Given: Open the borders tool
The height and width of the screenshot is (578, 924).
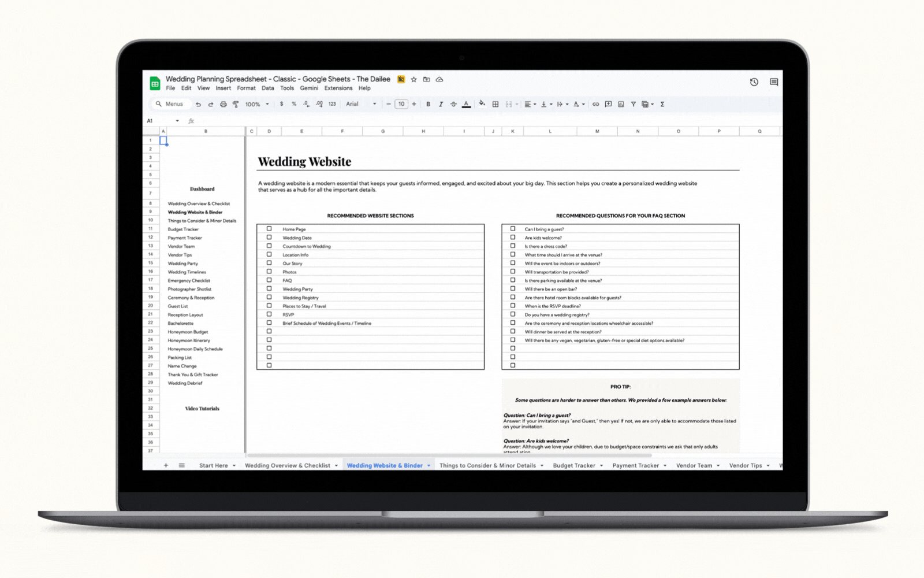Looking at the screenshot, I should [x=495, y=104].
